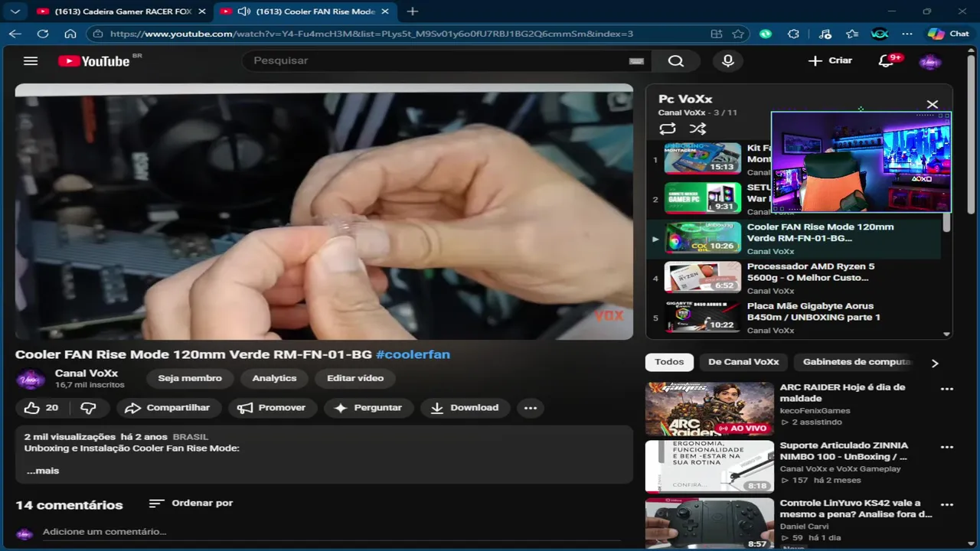
Task: Open the on-screen keyboard in the search bar
Action: click(636, 61)
